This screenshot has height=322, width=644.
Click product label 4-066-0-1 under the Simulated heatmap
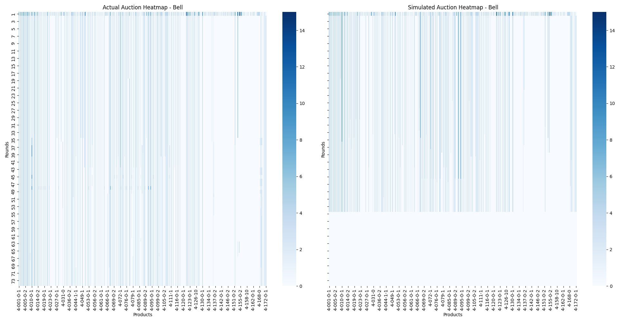point(418,300)
